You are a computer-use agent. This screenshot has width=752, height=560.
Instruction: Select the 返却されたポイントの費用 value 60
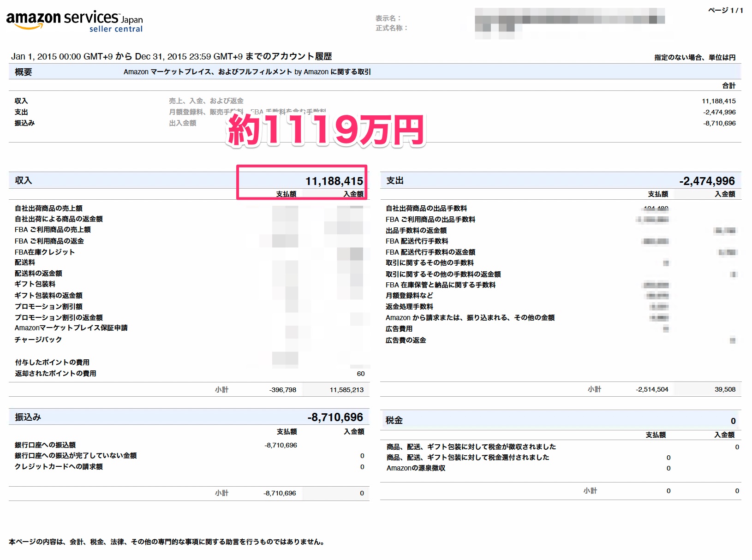pyautogui.click(x=360, y=374)
